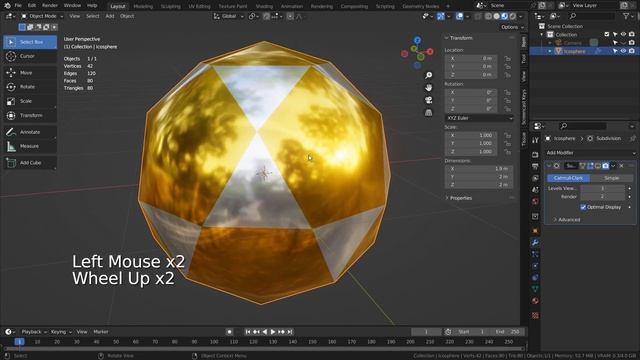Toggle modifier render visibility camera button
This screenshot has width=640, height=360.
point(606,166)
